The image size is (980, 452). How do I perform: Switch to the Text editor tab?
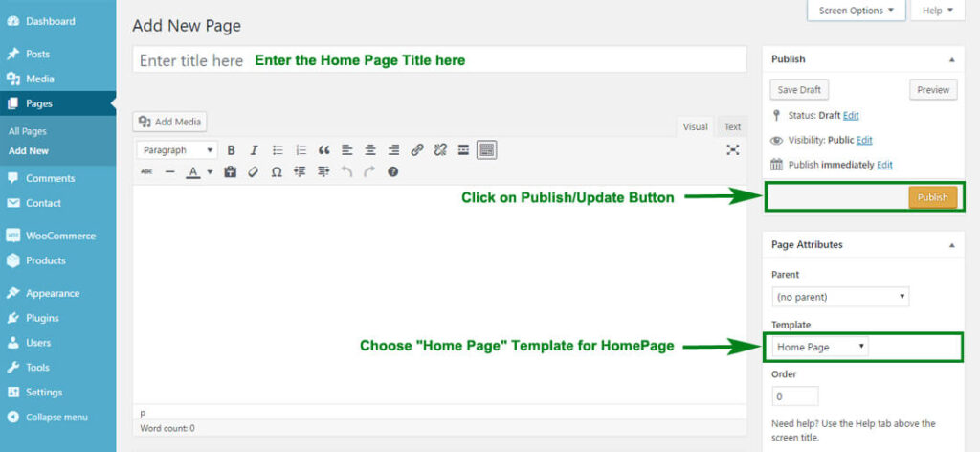tap(732, 126)
